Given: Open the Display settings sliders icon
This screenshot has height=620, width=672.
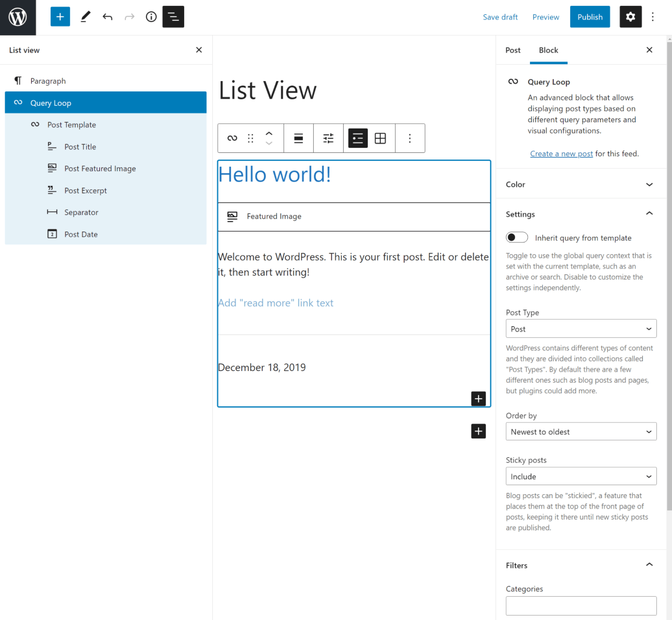Looking at the screenshot, I should 328,138.
